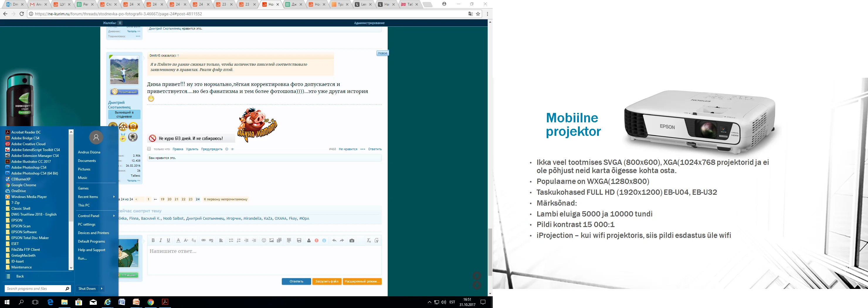The width and height of the screenshot is (868, 308).
Task: Go to page 23 of thread
Action: pyautogui.click(x=190, y=199)
